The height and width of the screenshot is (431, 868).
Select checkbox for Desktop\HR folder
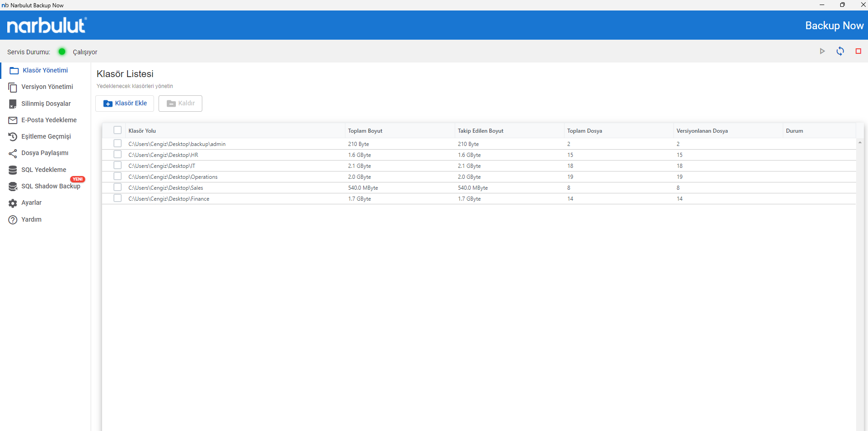pyautogui.click(x=118, y=155)
